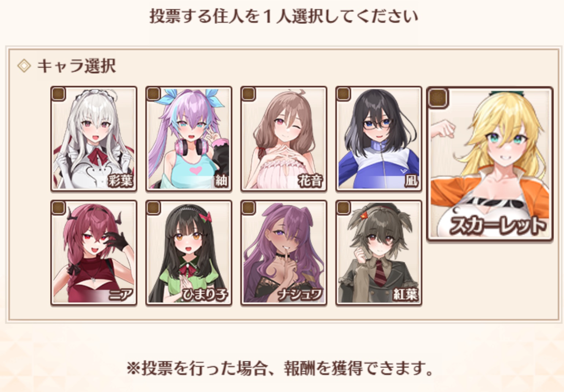Check the box on ニア's card
The height and width of the screenshot is (392, 564).
tap(58, 208)
